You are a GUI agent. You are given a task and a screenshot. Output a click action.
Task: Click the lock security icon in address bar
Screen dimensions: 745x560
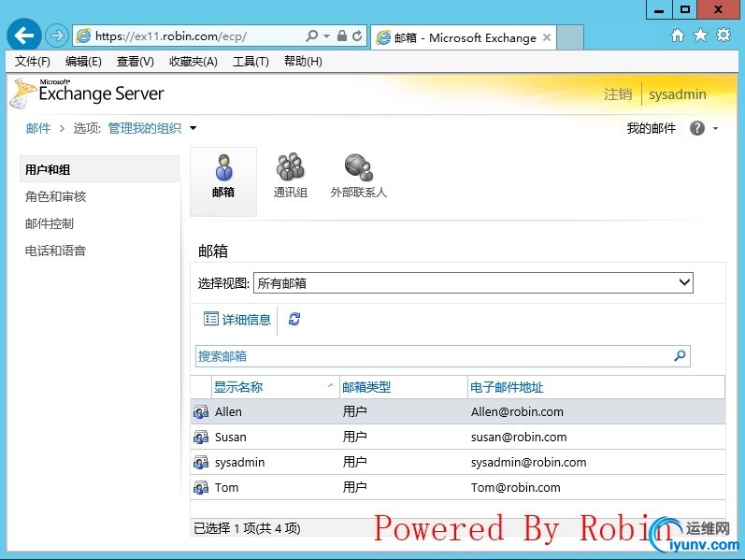pos(341,36)
